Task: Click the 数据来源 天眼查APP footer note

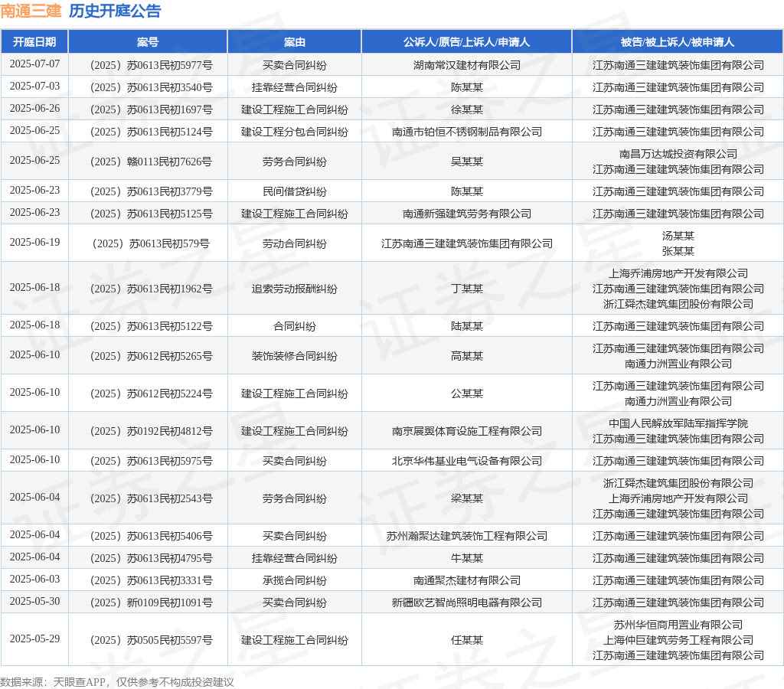Action: (x=117, y=682)
